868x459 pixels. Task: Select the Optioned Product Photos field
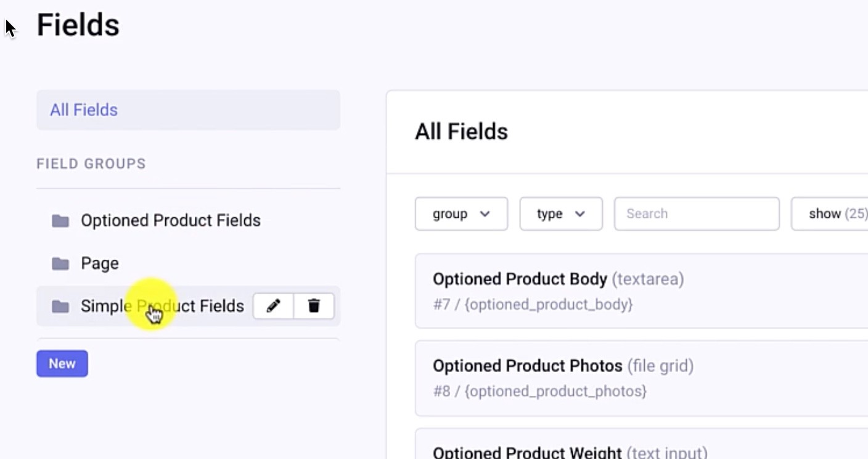[x=528, y=365]
